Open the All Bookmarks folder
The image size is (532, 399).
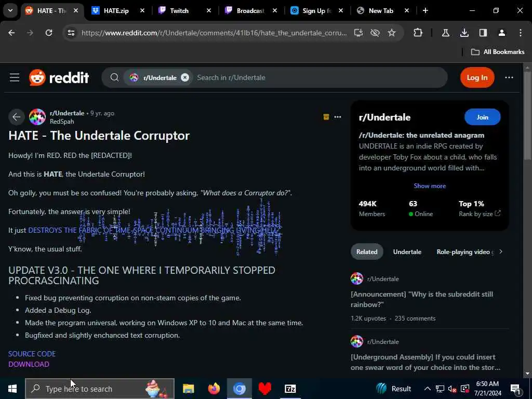498,52
